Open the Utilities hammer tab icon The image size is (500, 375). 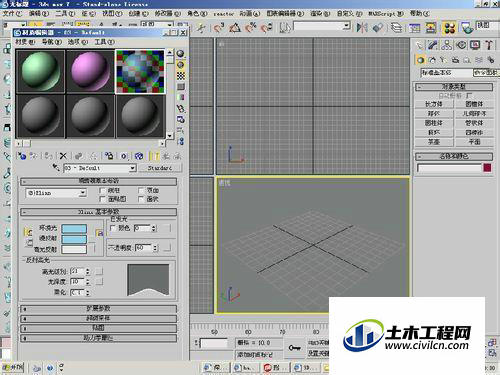tap(489, 45)
